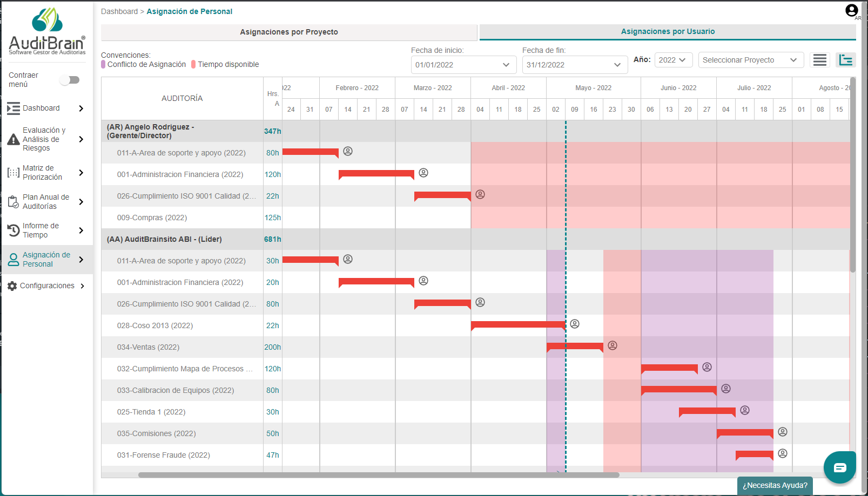Image resolution: width=868 pixels, height=496 pixels.
Task: Click the ¿Necesitas Ayuda? button
Action: [775, 485]
